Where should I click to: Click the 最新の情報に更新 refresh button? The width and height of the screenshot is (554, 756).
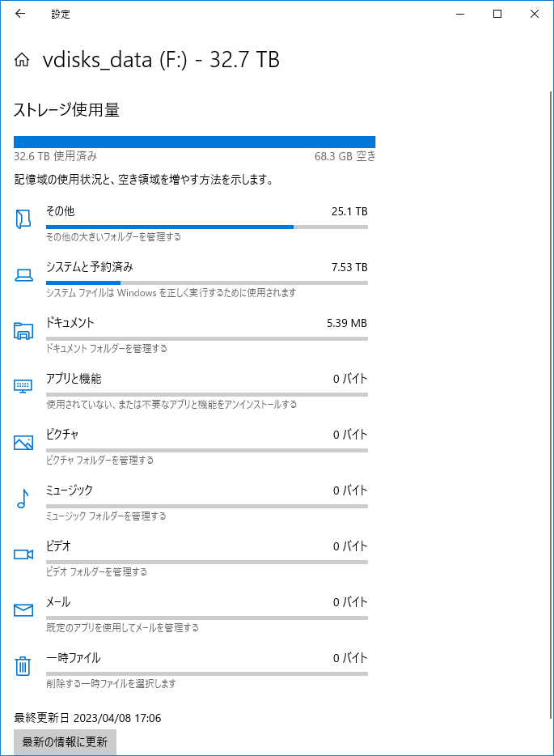click(x=65, y=741)
